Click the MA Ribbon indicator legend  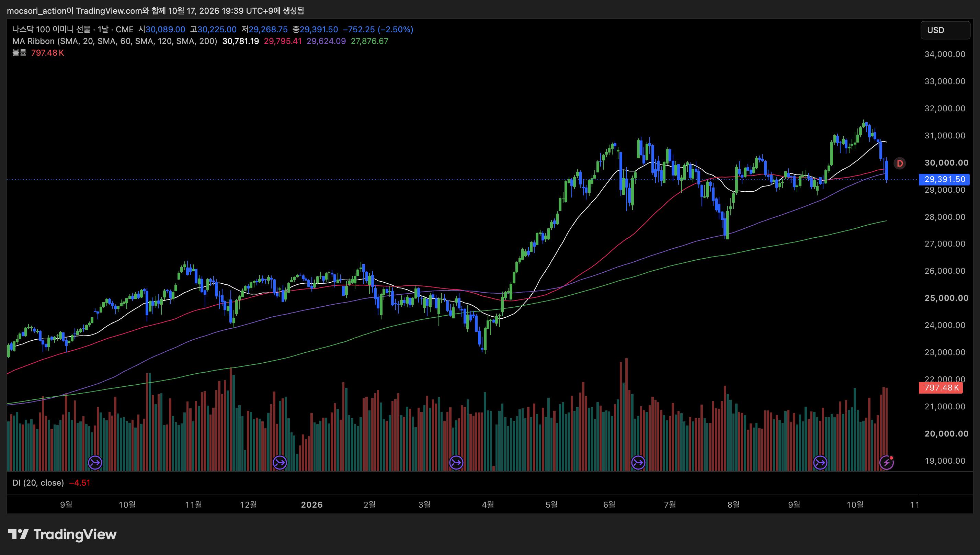(x=115, y=41)
